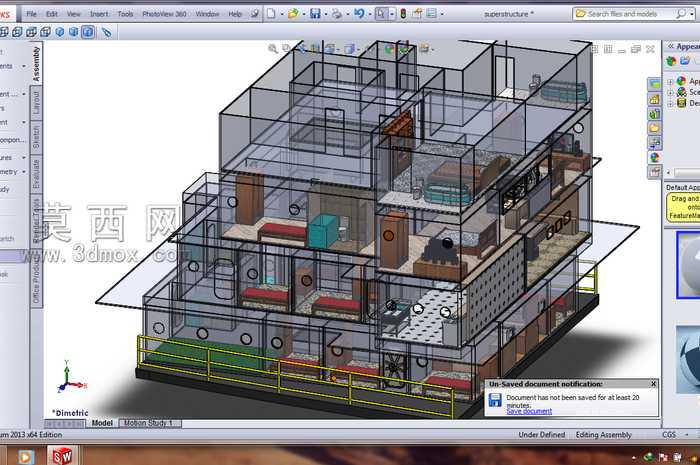This screenshot has height=465, width=700.
Task: Click the Appearances panel horizontal scrollbar
Action: point(685,172)
